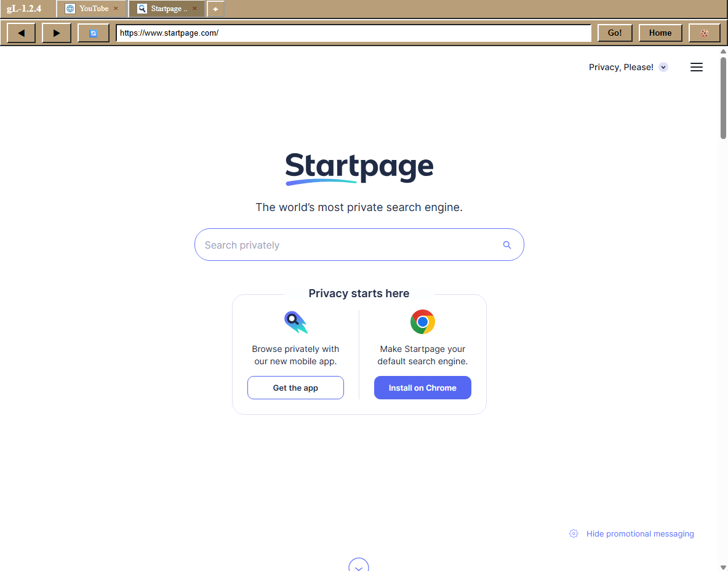Expand the Privacy, Please! dropdown arrow
The width and height of the screenshot is (728, 571).
point(663,67)
